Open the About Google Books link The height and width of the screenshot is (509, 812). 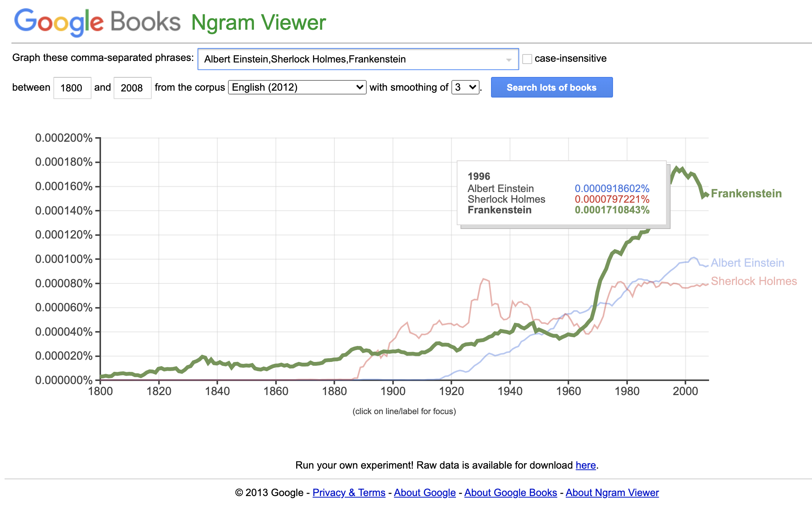coord(510,493)
